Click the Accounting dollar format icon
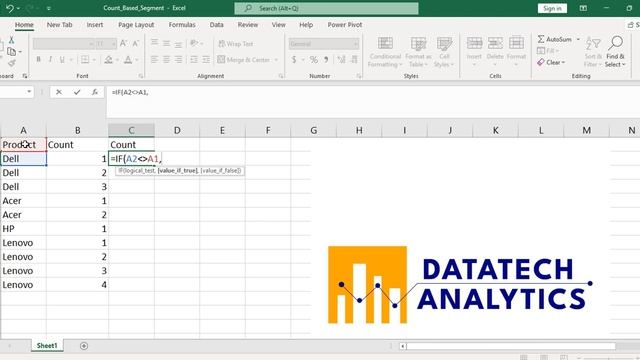Image resolution: width=640 pixels, height=360 pixels. [x=294, y=60]
